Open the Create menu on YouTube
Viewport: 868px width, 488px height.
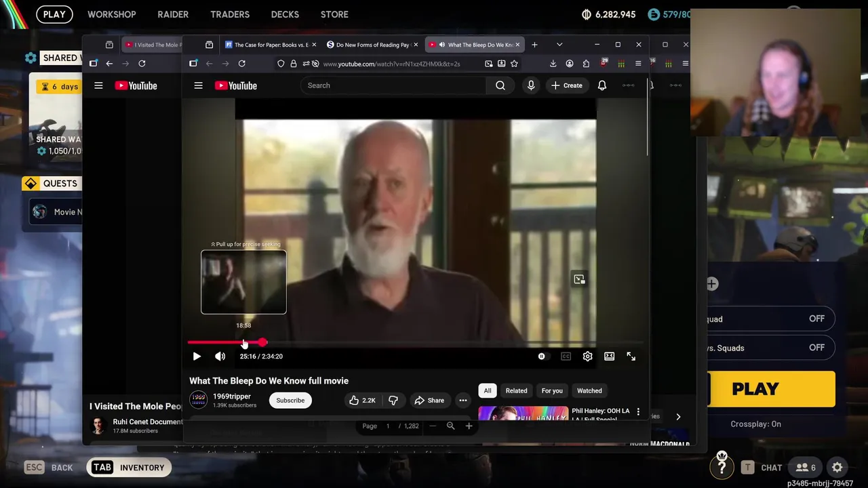(567, 85)
